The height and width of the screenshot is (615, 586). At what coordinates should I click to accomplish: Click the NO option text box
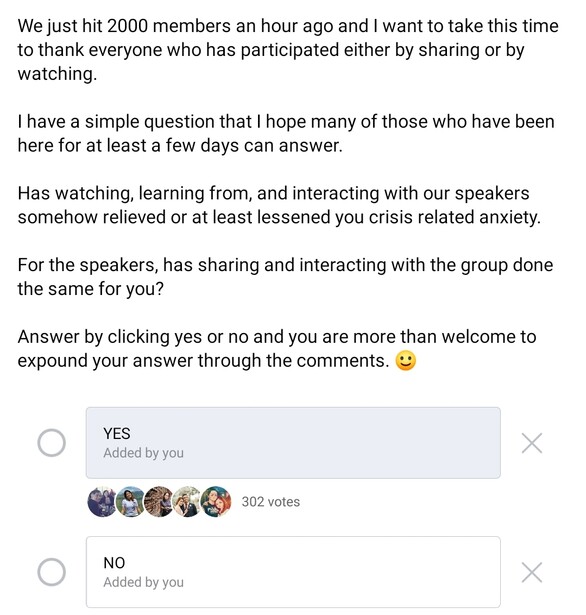point(293,572)
